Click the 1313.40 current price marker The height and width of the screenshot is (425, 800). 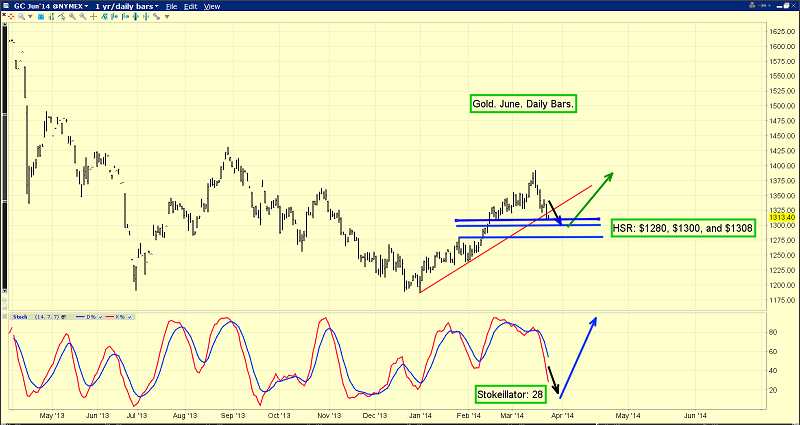click(781, 217)
